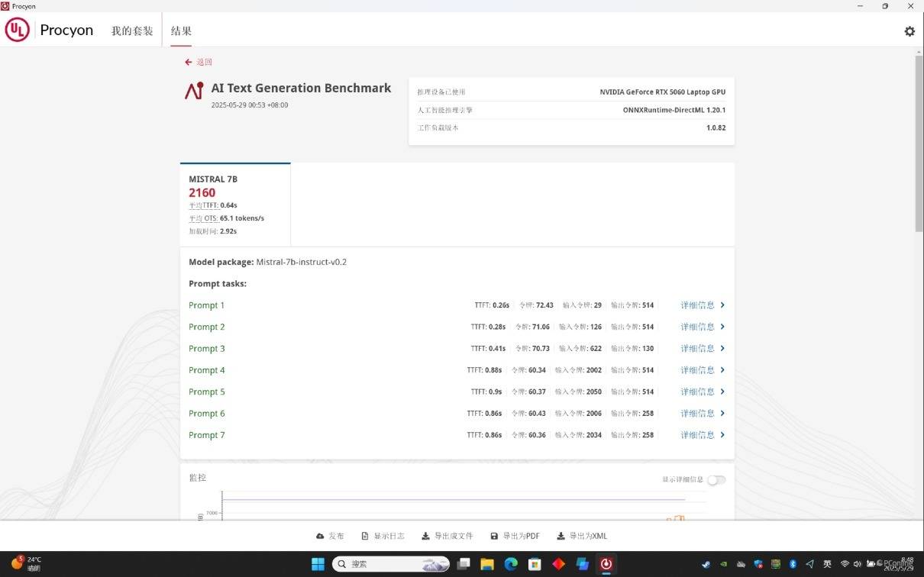Open the settings gear in Procyon
The height and width of the screenshot is (577, 924).
[x=909, y=31]
